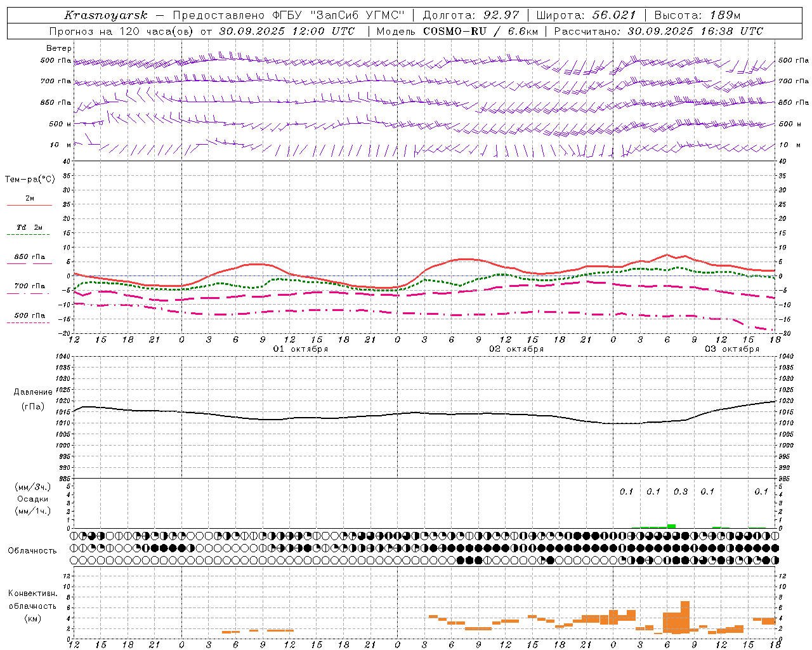Image resolution: width=812 pixels, height=650 pixels.
Task: Click the "Модель COSMO-RU / 6.6км" label
Action: [457, 31]
